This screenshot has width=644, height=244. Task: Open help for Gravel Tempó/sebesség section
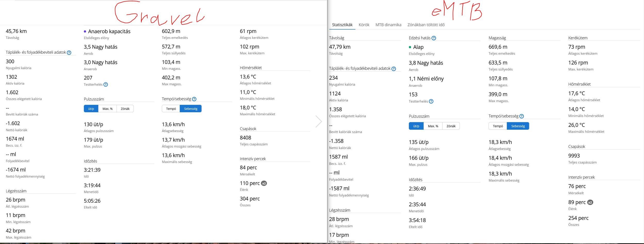(x=194, y=99)
